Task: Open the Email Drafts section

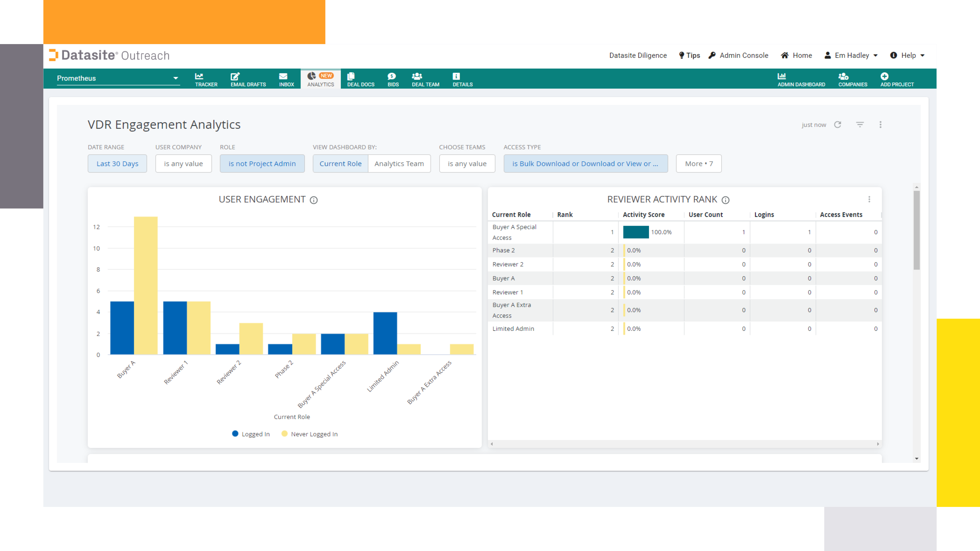Action: (x=248, y=79)
